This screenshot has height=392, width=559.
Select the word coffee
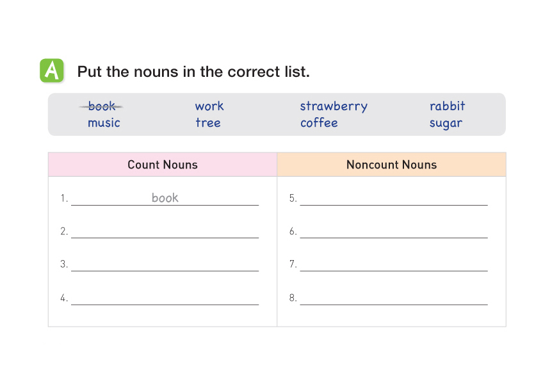point(319,123)
